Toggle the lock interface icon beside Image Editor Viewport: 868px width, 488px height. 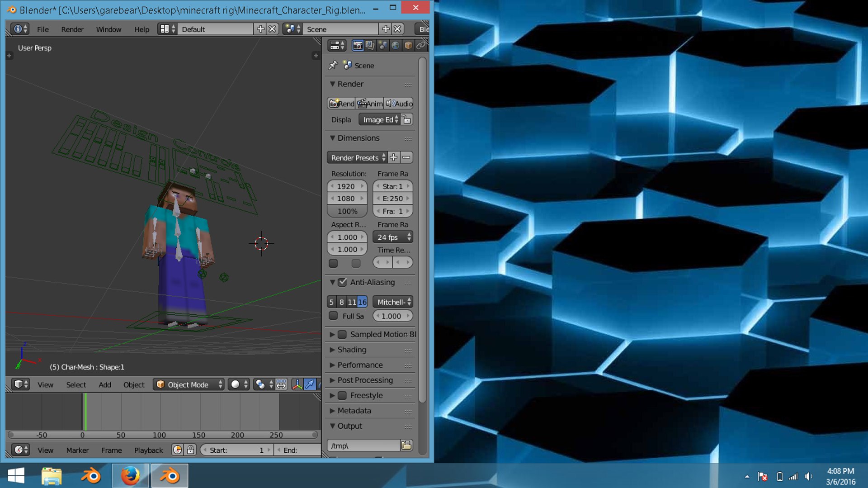[x=407, y=119]
